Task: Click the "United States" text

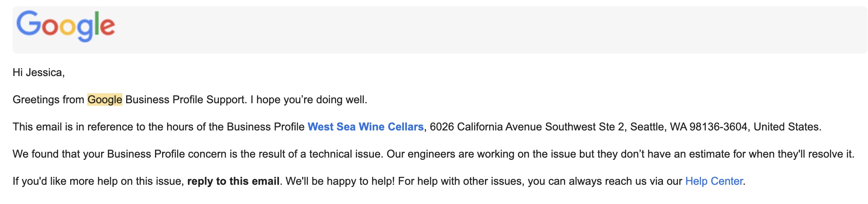Action: click(x=786, y=127)
